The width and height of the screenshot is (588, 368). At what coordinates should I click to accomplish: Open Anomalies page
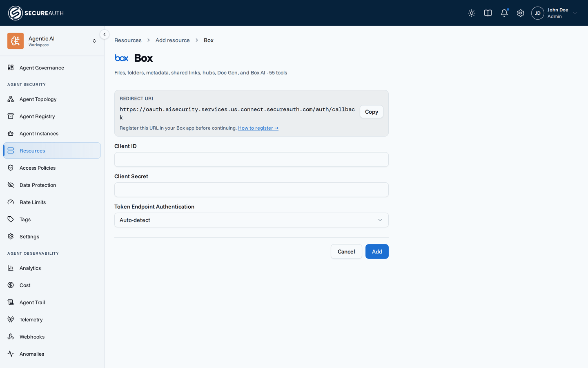tap(52, 354)
